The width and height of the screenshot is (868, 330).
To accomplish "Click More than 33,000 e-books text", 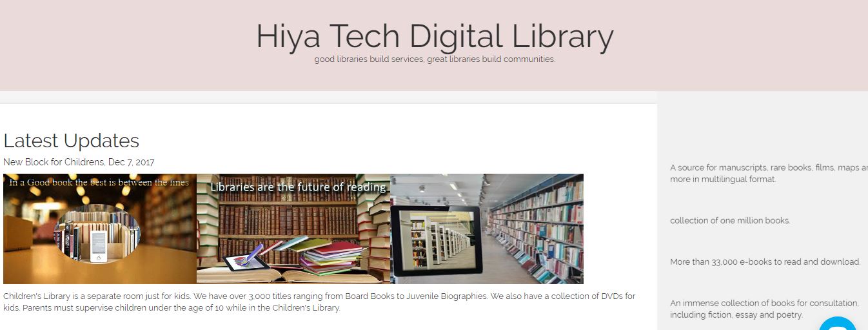I will point(765,262).
